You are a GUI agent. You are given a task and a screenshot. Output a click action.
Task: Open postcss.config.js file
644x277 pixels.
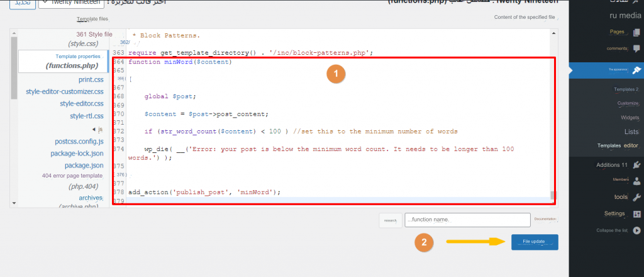[x=79, y=141]
